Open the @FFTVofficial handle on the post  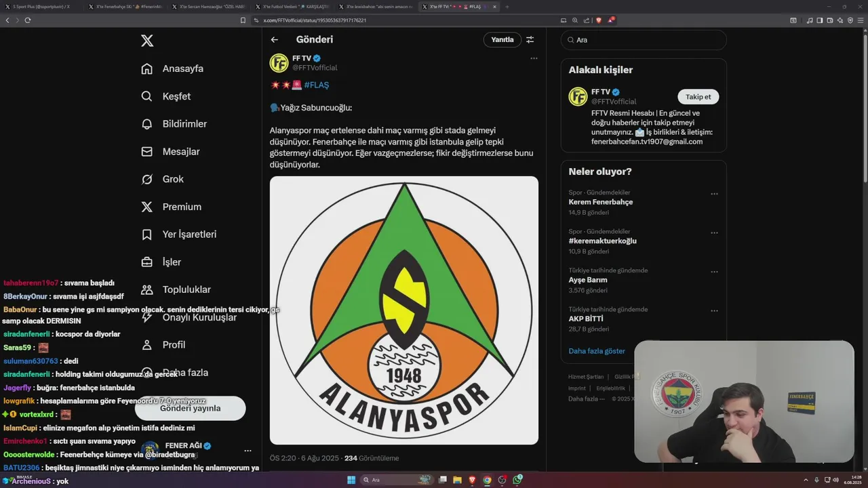click(x=315, y=68)
